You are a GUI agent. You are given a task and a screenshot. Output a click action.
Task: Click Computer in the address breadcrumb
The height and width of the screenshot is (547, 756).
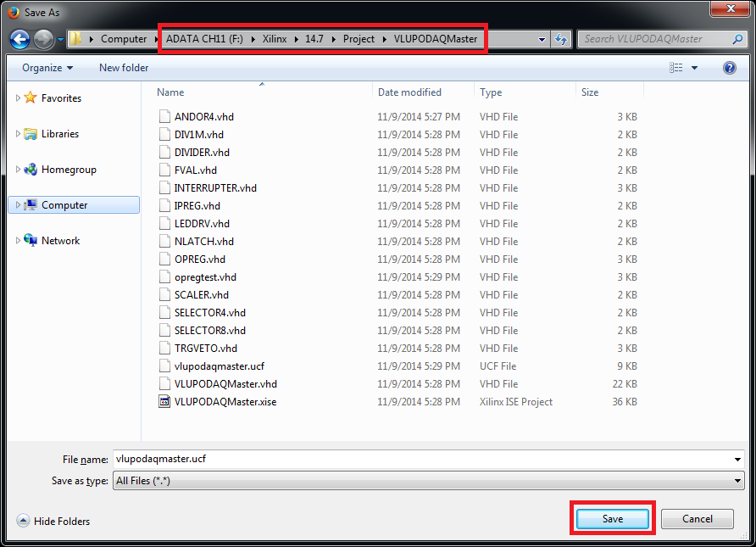pos(124,39)
